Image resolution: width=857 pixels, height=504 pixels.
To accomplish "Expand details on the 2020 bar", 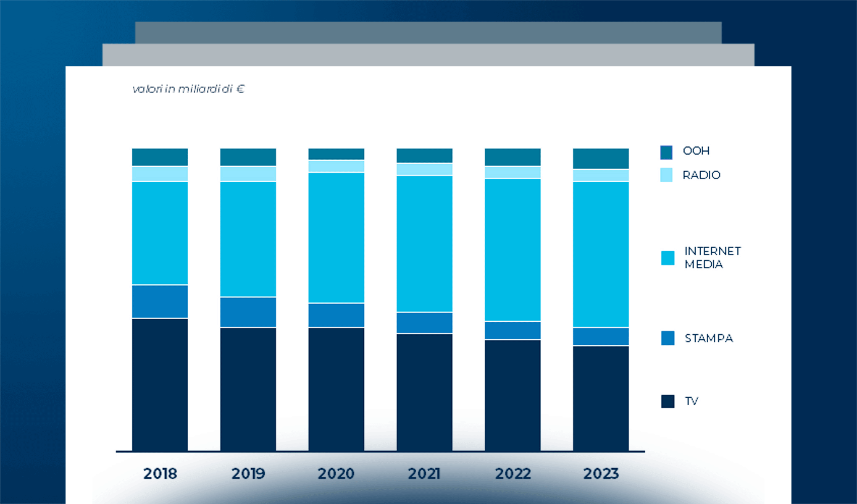I will pos(336,294).
